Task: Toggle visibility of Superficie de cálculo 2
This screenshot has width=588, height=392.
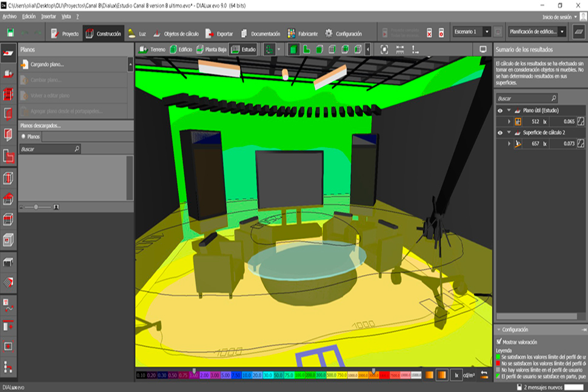Action: click(501, 133)
